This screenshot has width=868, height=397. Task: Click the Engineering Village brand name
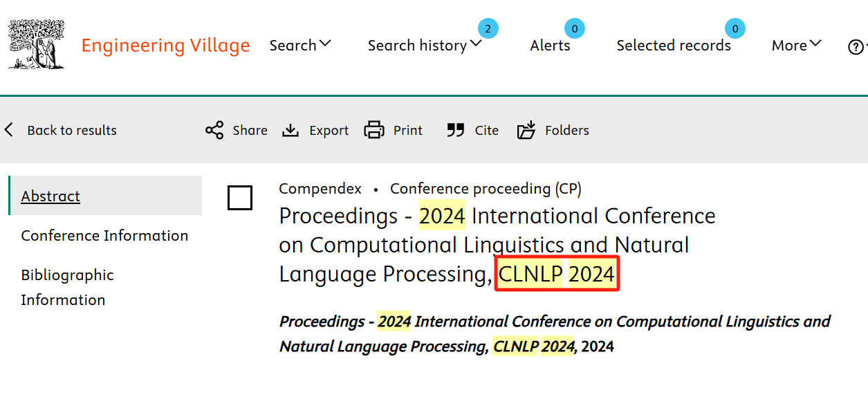pyautogui.click(x=165, y=46)
